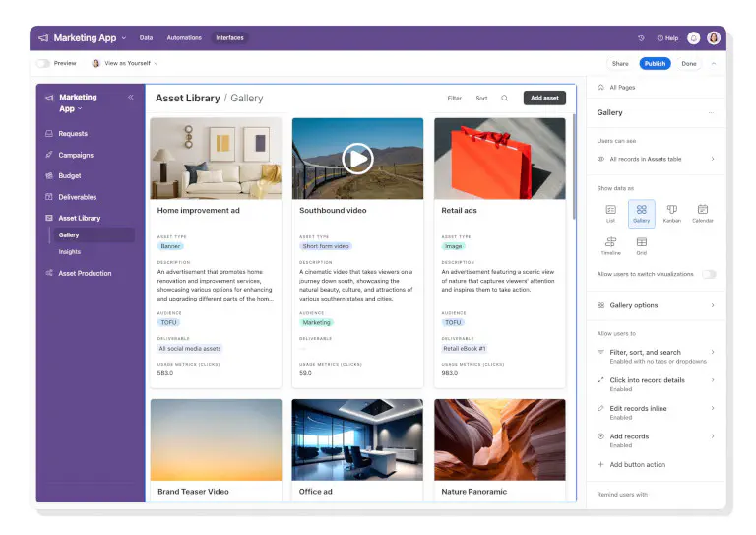
Task: Click the megaphone icon beside Marketing App title
Action: 43,38
